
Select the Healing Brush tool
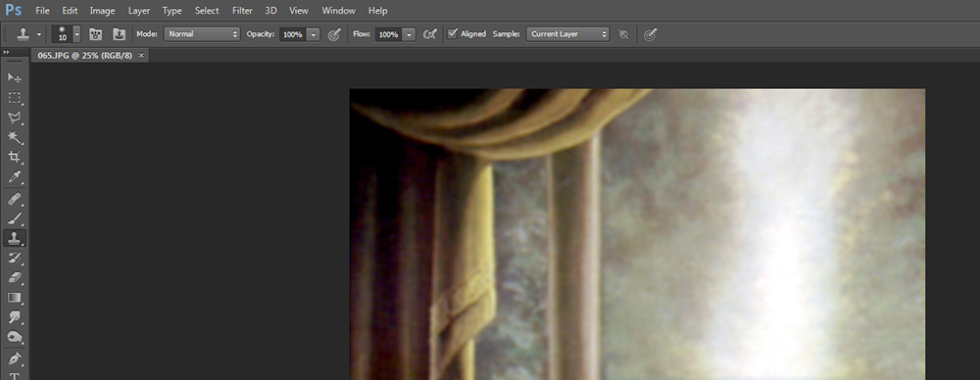click(x=15, y=200)
